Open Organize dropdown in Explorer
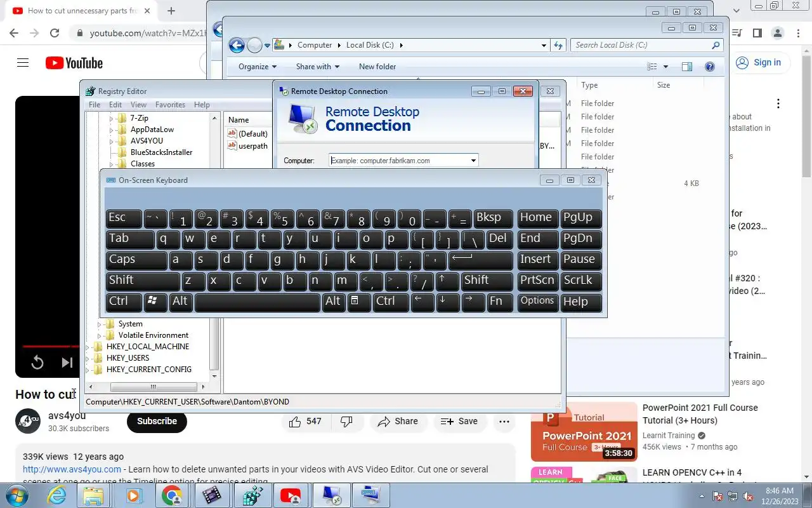 point(258,67)
